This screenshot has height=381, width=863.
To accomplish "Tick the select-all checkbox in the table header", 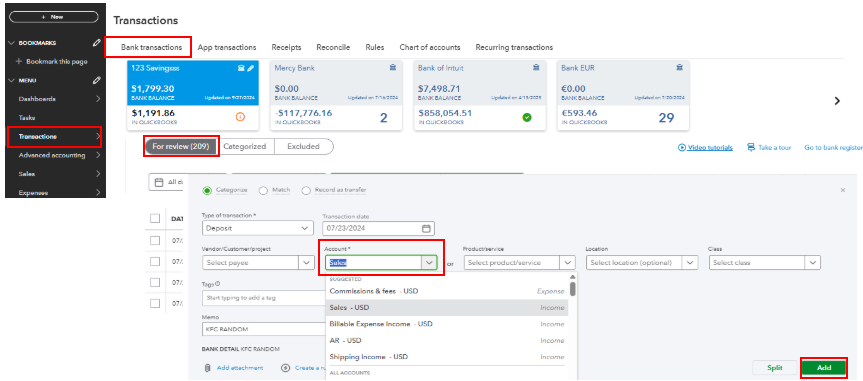I will (155, 219).
